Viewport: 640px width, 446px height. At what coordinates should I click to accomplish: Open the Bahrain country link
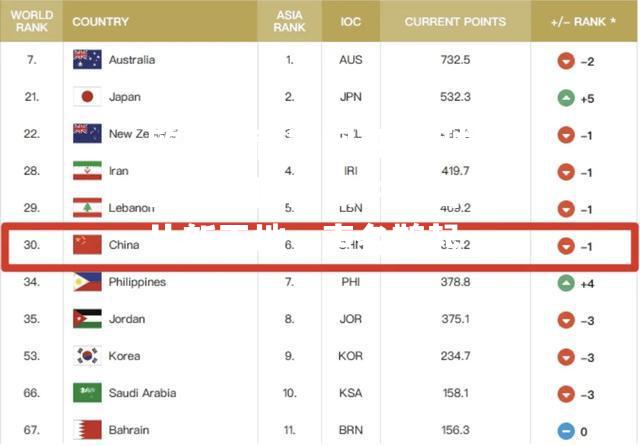[x=129, y=430]
